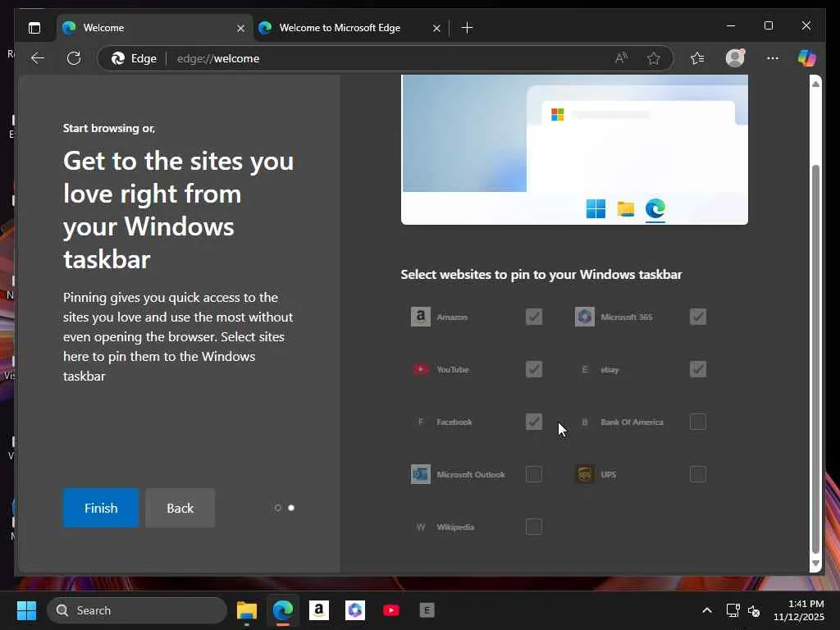Open pinned Amazon on the taskbar
The height and width of the screenshot is (630, 840).
click(x=319, y=609)
